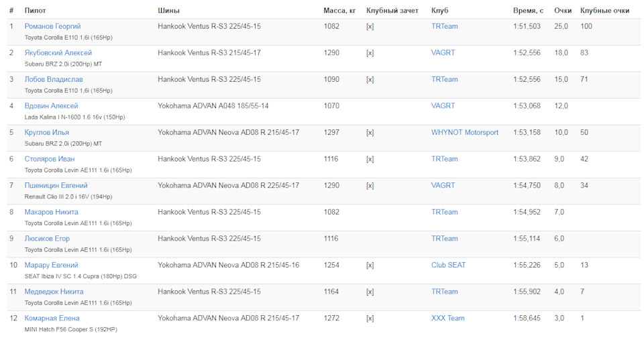Open TRTeam club link in first row

tap(444, 26)
